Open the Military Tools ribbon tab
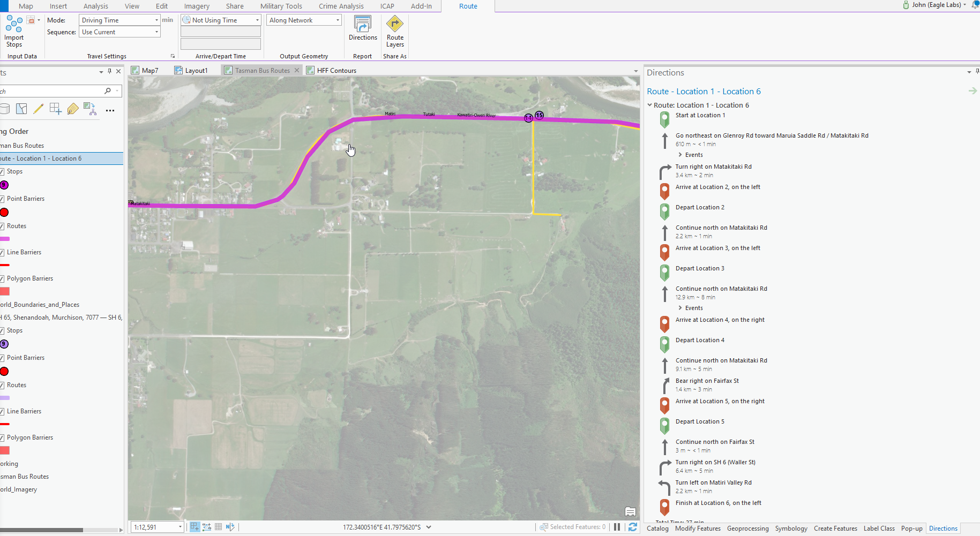The height and width of the screenshot is (536, 980). (x=281, y=6)
